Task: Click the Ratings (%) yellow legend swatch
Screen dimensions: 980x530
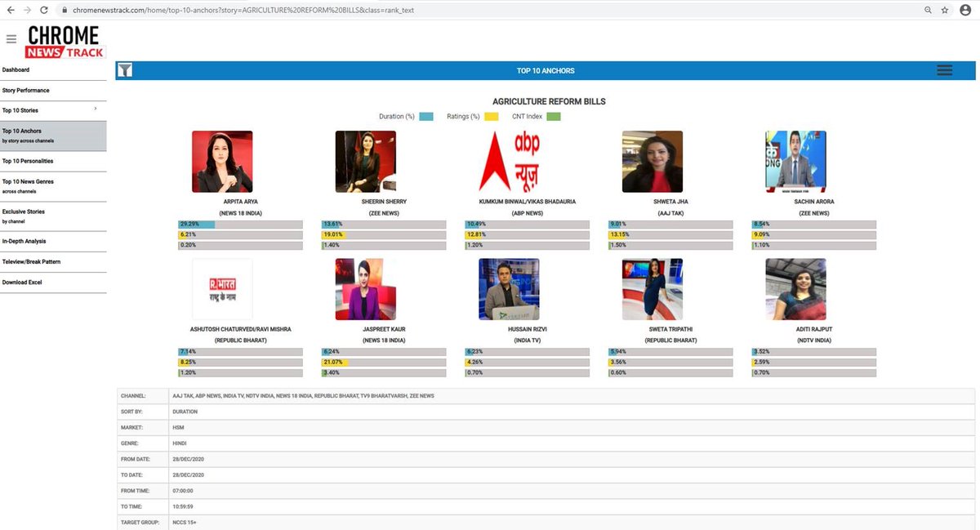Action: pyautogui.click(x=492, y=117)
